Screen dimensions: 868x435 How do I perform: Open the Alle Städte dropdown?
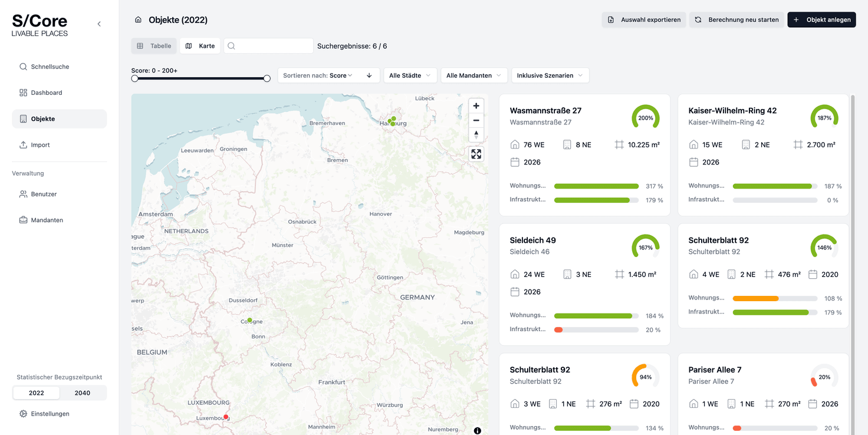pos(410,75)
